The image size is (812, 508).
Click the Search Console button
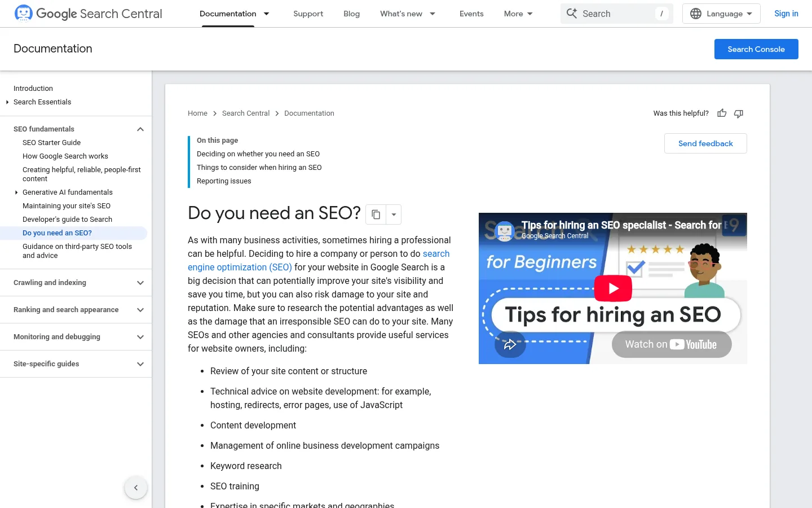756,49
